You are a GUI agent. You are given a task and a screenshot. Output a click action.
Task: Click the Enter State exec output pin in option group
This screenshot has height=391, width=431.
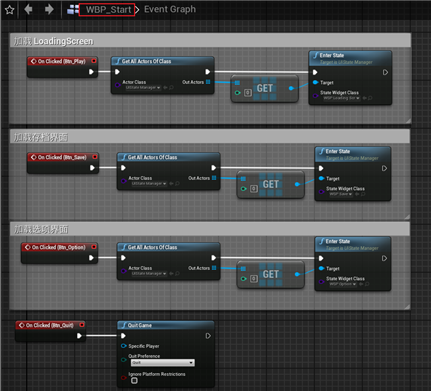(384, 258)
